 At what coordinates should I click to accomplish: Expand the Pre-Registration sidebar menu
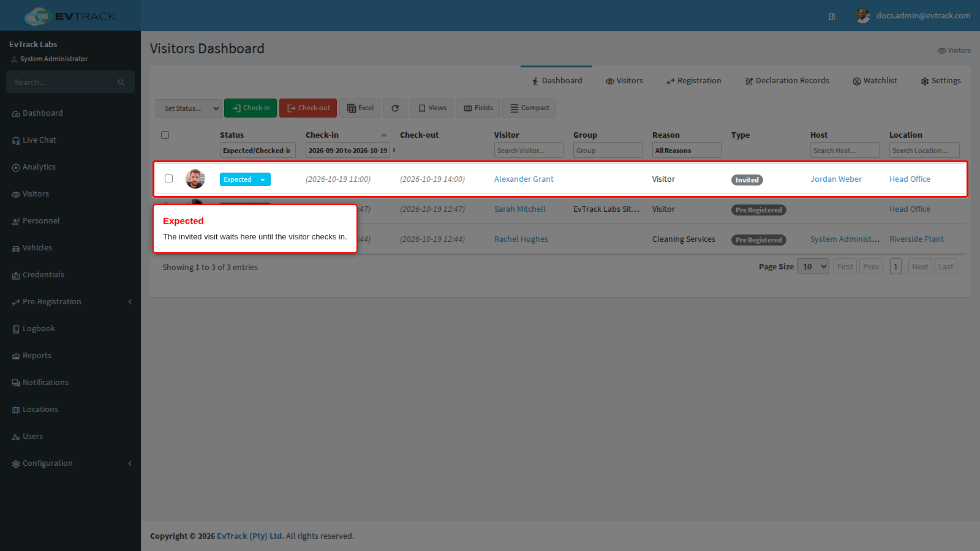point(70,302)
